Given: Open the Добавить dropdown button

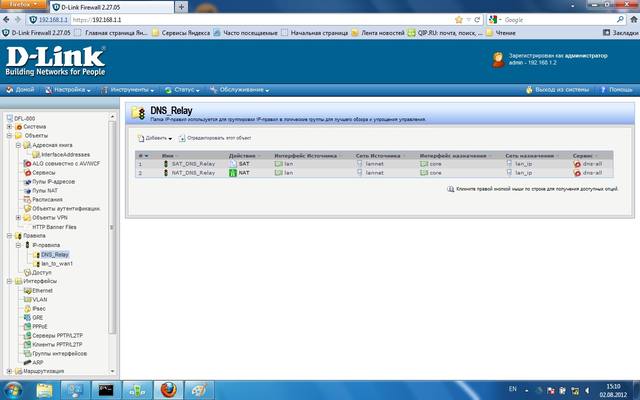Looking at the screenshot, I should pos(155,138).
